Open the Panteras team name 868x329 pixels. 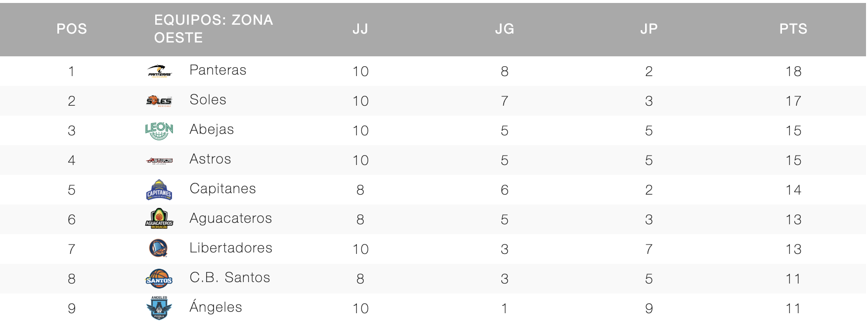tap(218, 70)
